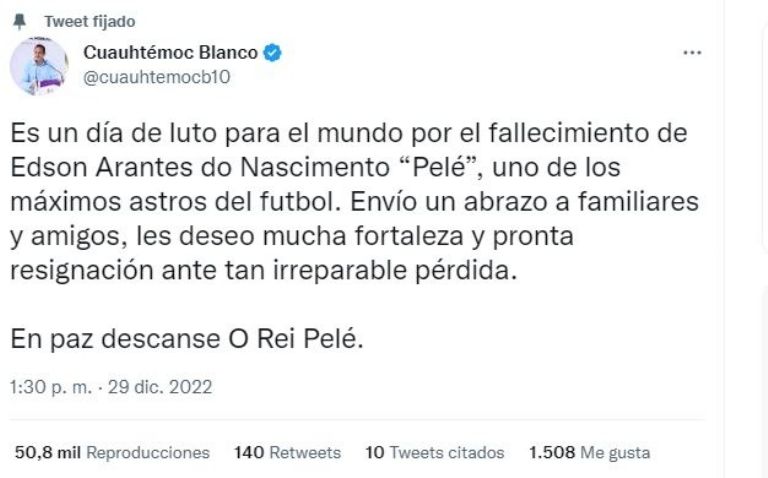Click the pin icon beside Tweet fijado
Viewport: 768px width, 478px height.
[x=19, y=21]
